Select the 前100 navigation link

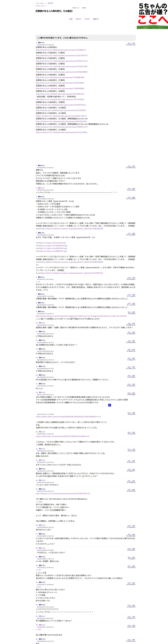pyautogui.click(x=78, y=19)
